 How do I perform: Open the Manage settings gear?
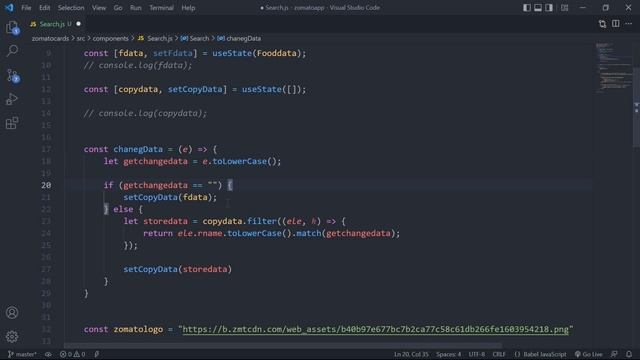click(12, 337)
